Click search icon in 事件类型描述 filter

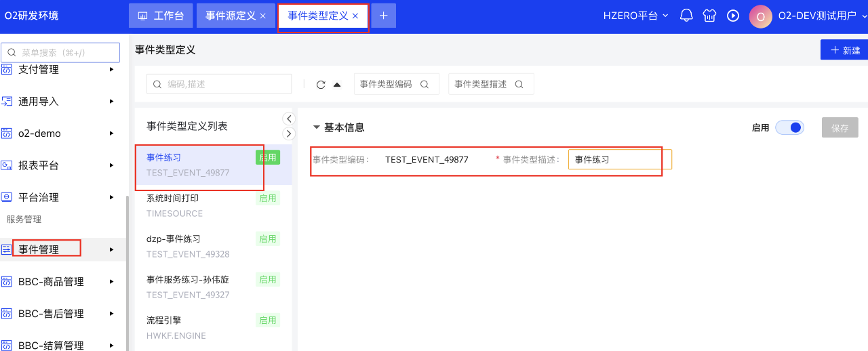[519, 85]
